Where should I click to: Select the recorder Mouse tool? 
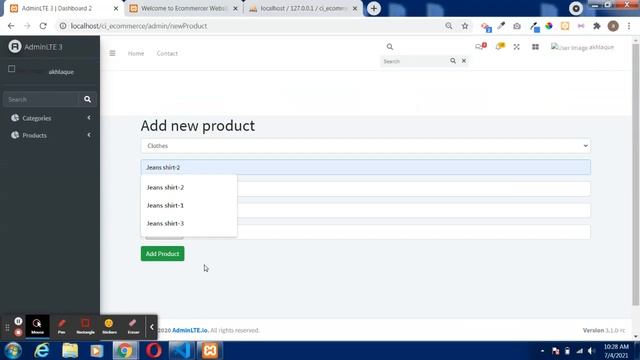(37, 327)
